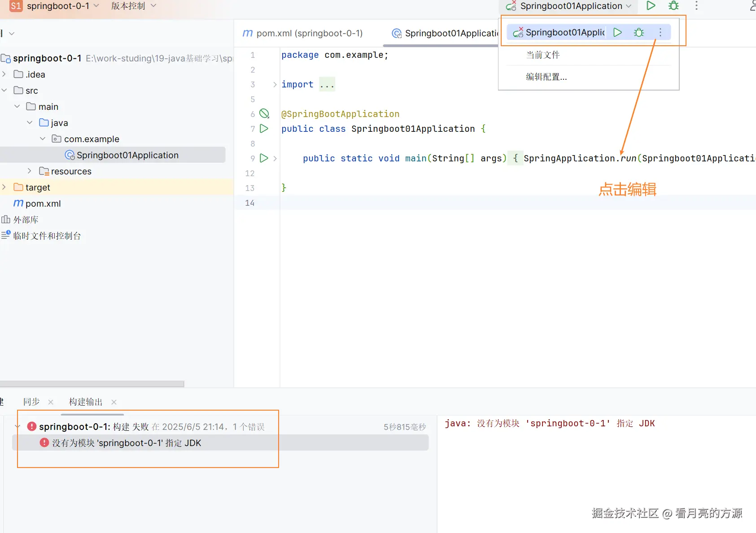Viewport: 756px width, 533px height.
Task: Select the springboot-0-1 root node in project tree
Action: click(x=47, y=58)
